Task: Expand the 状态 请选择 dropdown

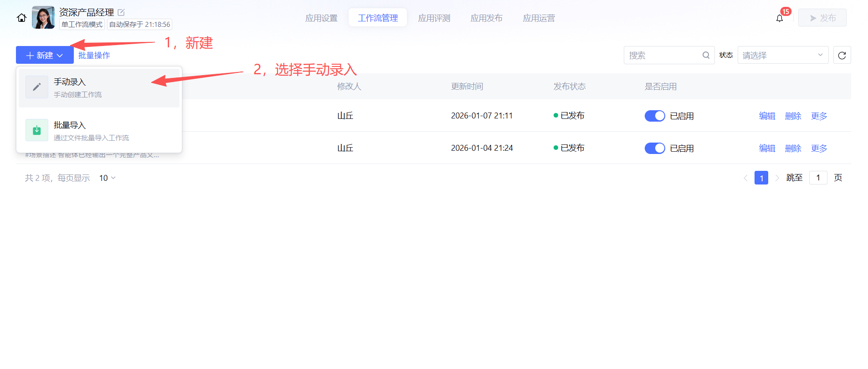Action: click(782, 55)
